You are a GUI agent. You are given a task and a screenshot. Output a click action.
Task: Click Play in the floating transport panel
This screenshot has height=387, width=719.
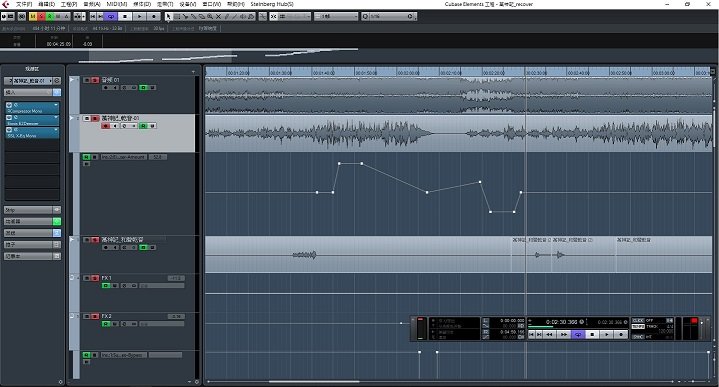tap(607, 335)
